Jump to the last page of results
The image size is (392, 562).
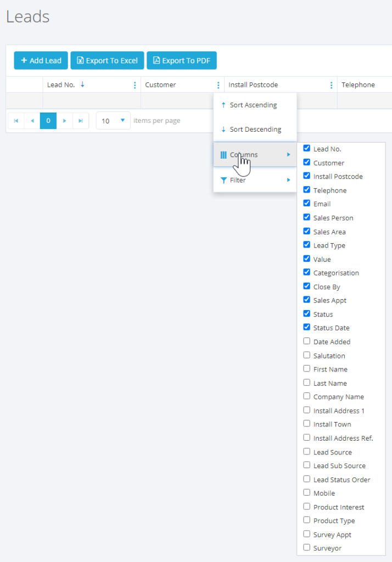click(x=81, y=121)
